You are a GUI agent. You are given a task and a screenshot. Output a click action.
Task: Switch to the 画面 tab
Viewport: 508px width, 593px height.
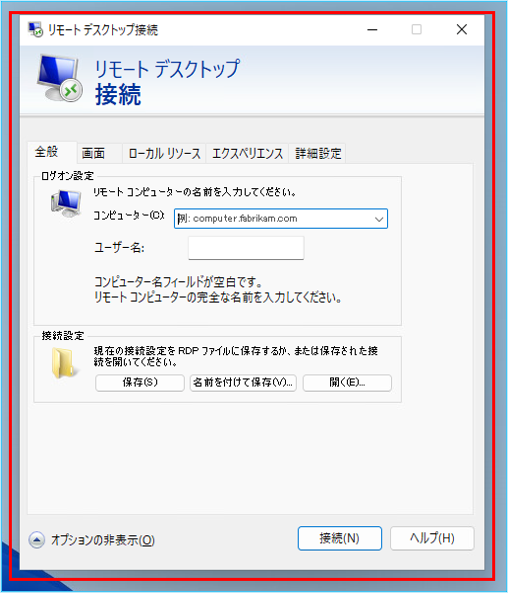pyautogui.click(x=93, y=154)
